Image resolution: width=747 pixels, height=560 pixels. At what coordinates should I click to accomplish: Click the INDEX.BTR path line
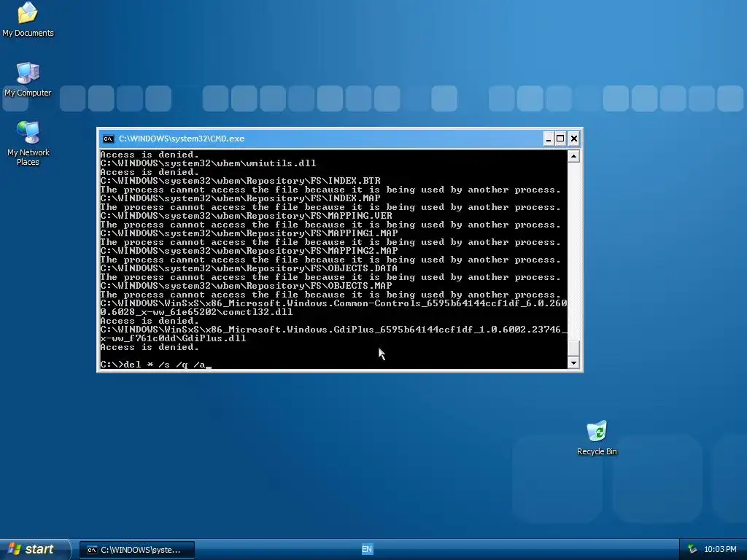pos(241,181)
